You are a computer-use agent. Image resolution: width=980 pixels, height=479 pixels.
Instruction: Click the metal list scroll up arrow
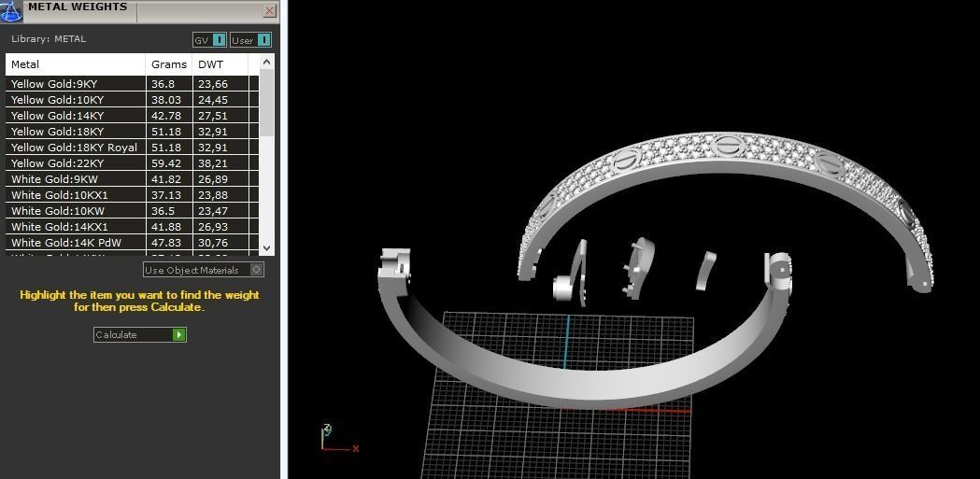[x=267, y=62]
